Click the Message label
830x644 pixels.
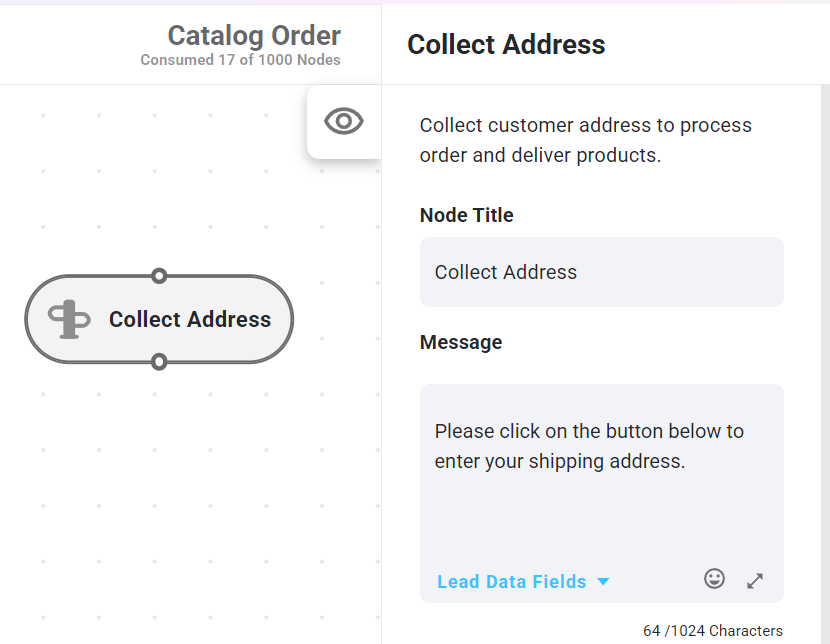pyautogui.click(x=461, y=342)
